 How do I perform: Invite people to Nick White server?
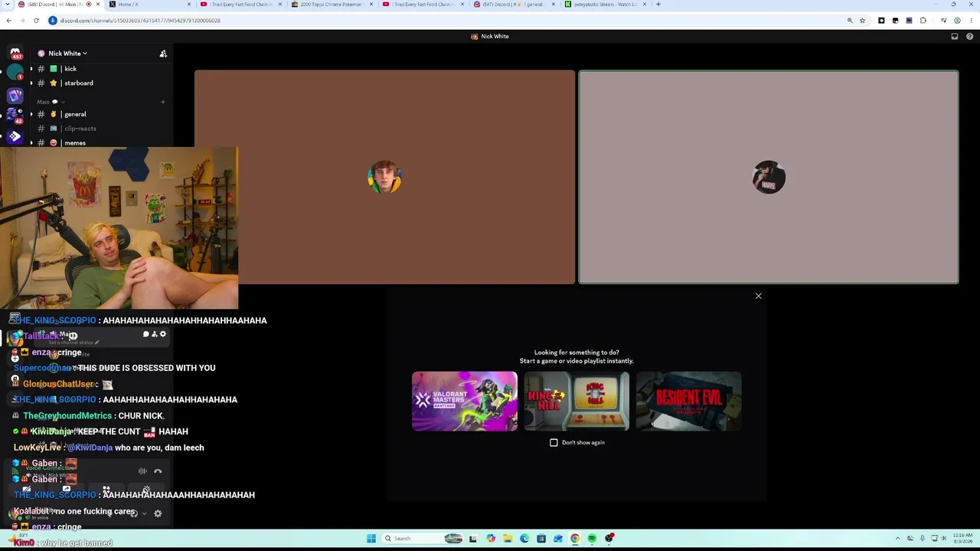(163, 54)
